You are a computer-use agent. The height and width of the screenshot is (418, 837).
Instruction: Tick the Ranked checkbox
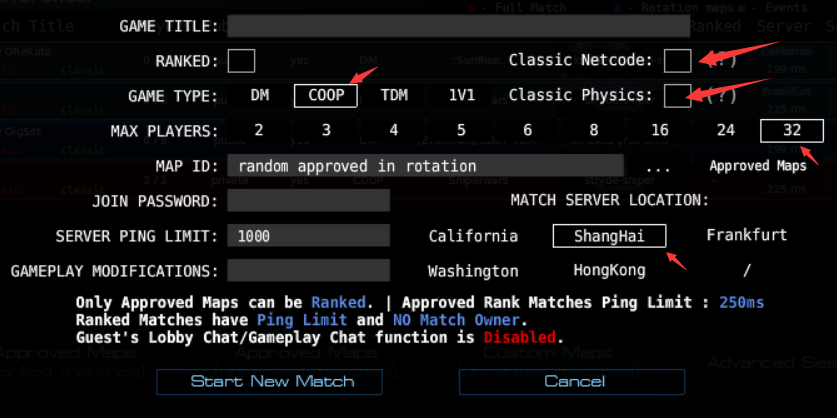tap(241, 61)
